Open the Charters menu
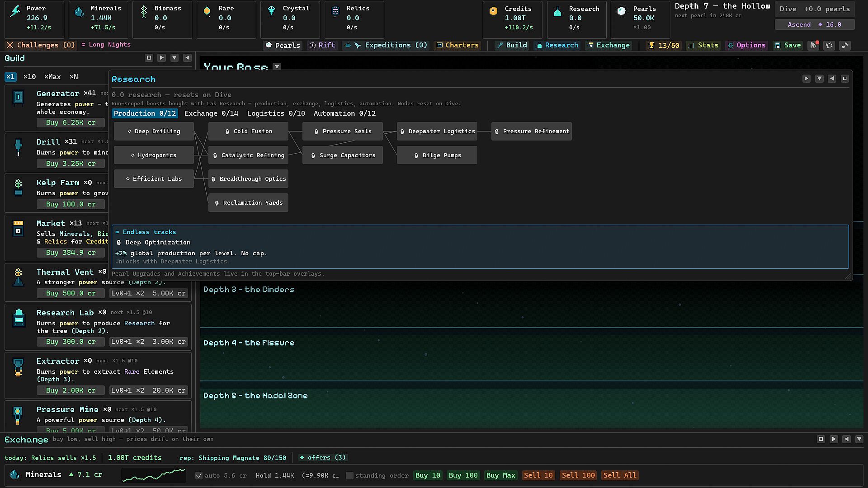868x488 pixels. 457,45
